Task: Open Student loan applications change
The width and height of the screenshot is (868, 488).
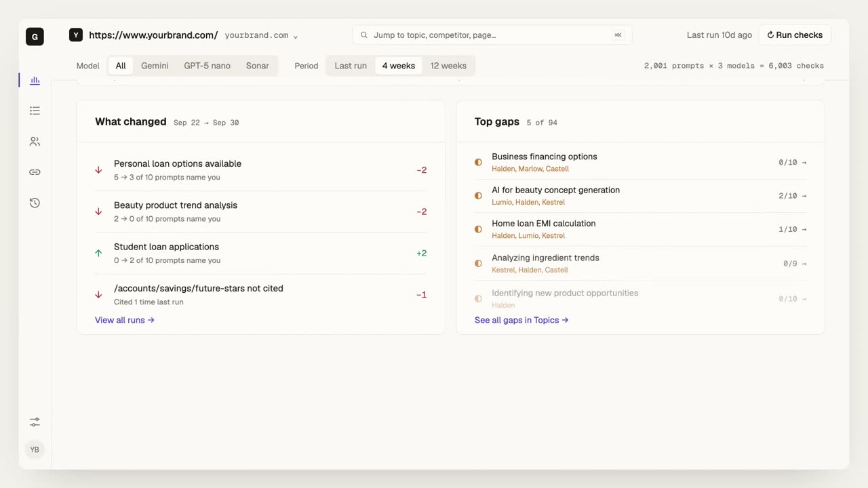Action: coord(261,253)
